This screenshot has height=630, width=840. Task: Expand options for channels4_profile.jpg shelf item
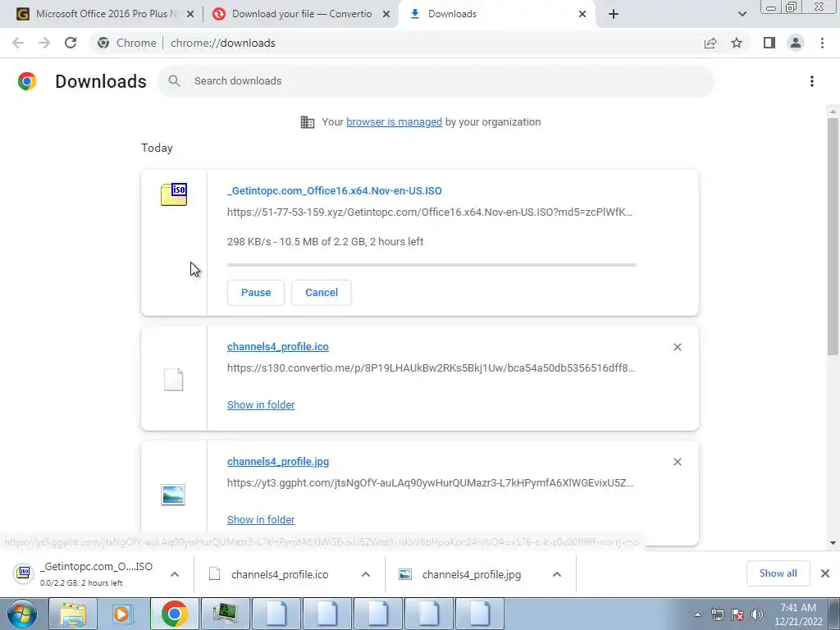[x=557, y=574]
